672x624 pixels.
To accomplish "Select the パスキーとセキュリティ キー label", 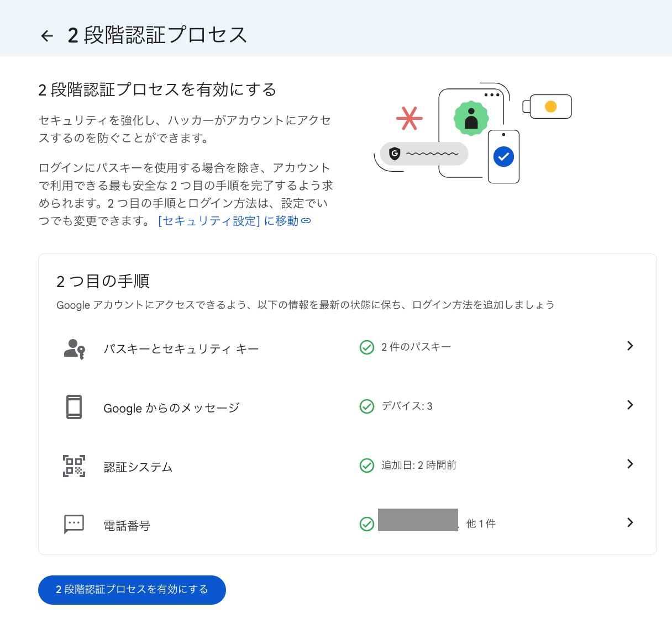I will 181,349.
